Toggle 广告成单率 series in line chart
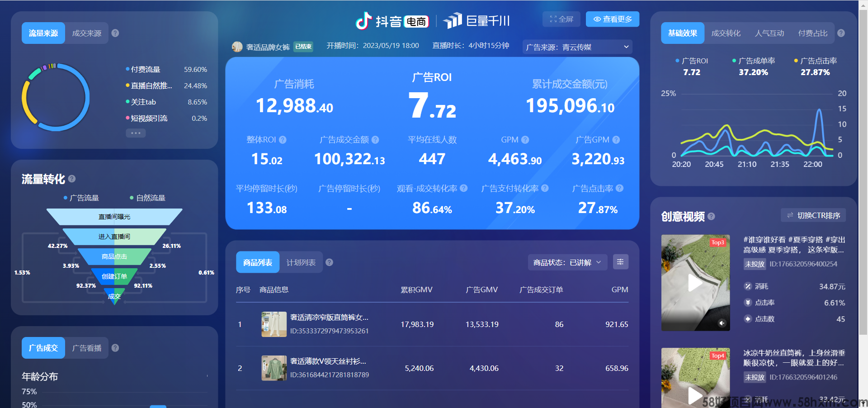Viewport: 868px width, 408px height. [x=754, y=61]
